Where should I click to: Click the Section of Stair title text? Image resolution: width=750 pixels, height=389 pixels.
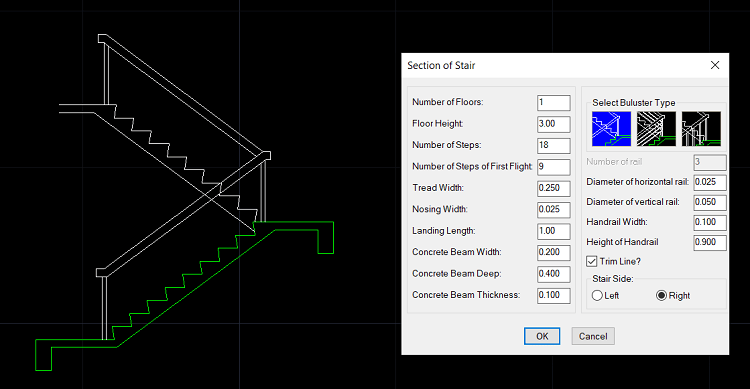[x=441, y=66]
